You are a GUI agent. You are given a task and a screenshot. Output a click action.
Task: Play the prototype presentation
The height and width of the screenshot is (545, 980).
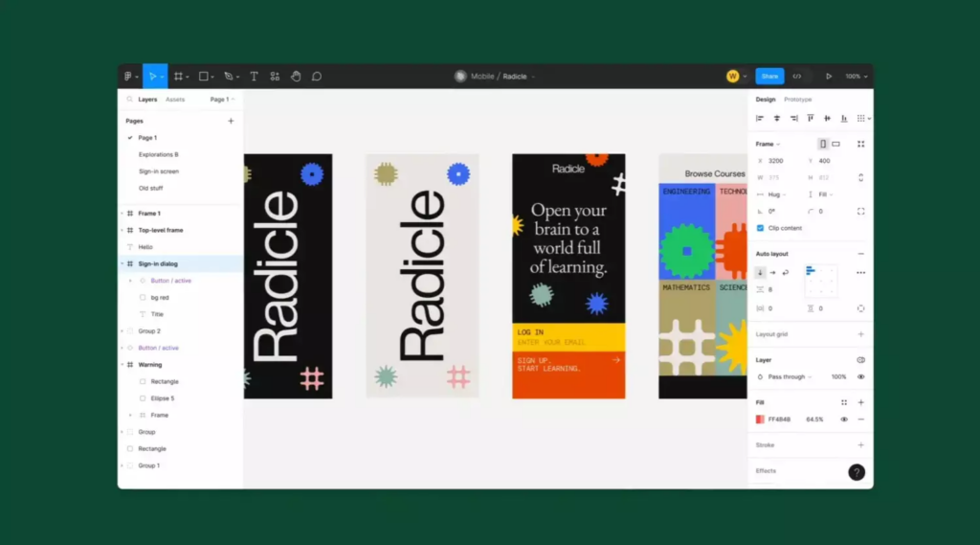point(829,77)
